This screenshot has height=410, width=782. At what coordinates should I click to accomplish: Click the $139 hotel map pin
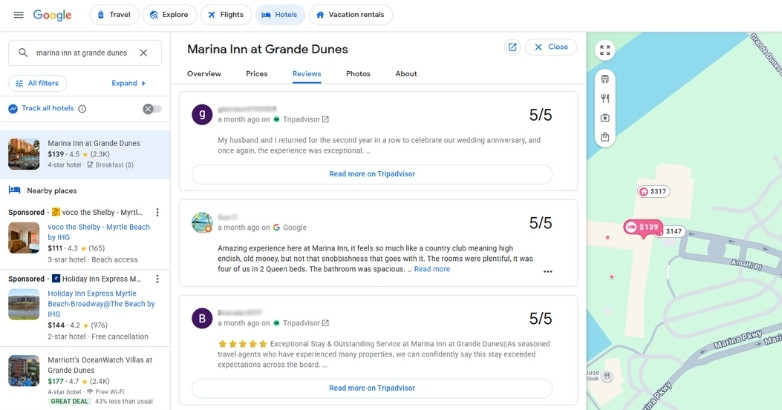tap(643, 227)
